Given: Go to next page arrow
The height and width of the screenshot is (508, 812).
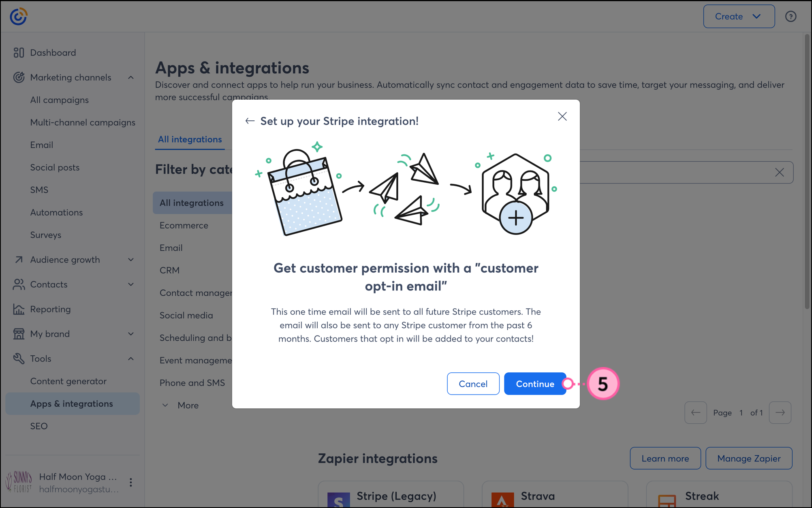Looking at the screenshot, I should click(x=780, y=413).
